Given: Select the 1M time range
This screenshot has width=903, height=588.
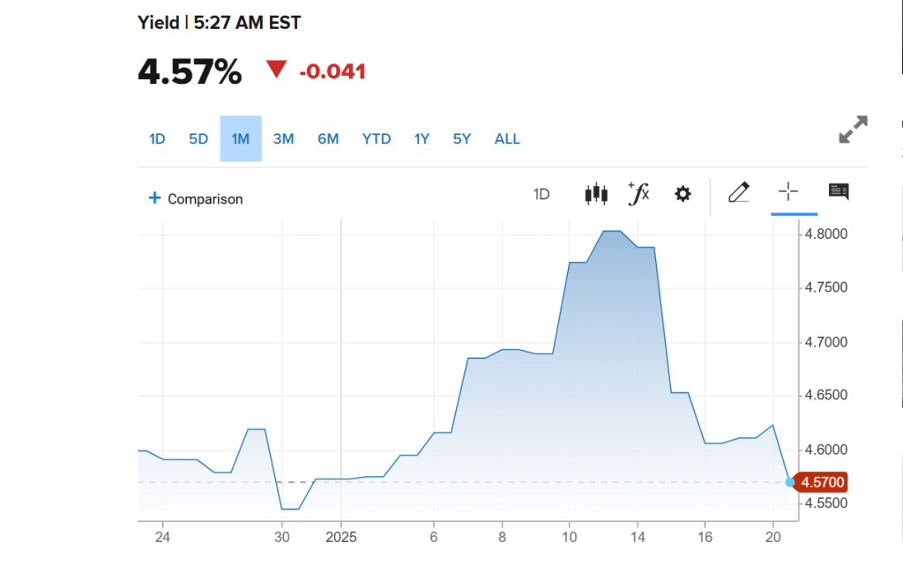Looking at the screenshot, I should [241, 138].
